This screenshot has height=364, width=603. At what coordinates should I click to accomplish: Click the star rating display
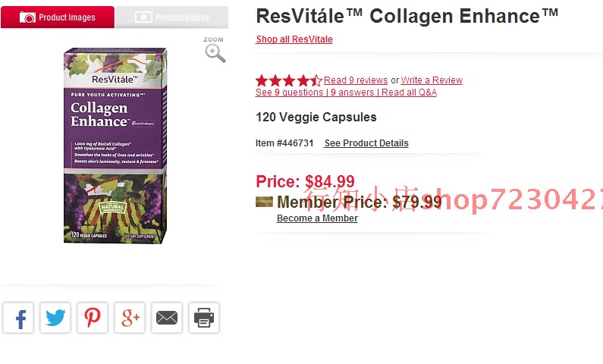pyautogui.click(x=288, y=80)
